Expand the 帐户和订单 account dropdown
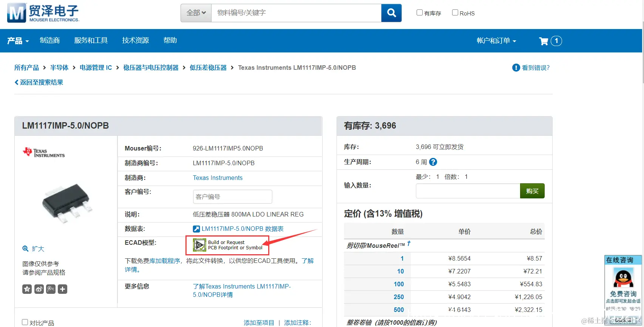The height and width of the screenshot is (327, 644). click(x=496, y=40)
